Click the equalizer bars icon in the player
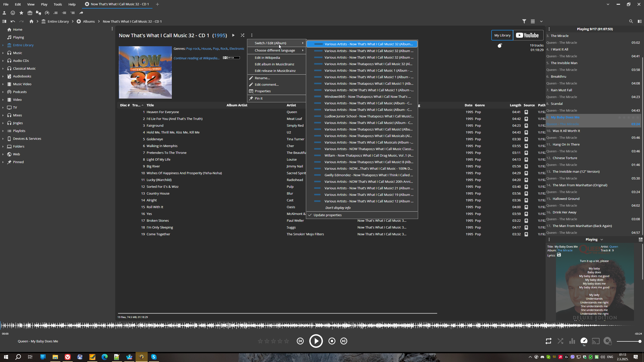 pyautogui.click(x=572, y=341)
